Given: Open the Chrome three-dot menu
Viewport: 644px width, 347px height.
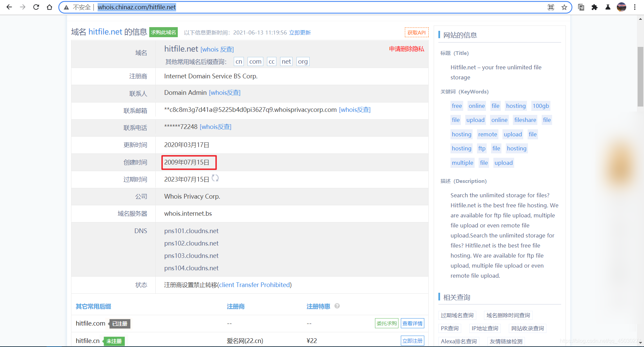Looking at the screenshot, I should pos(635,7).
